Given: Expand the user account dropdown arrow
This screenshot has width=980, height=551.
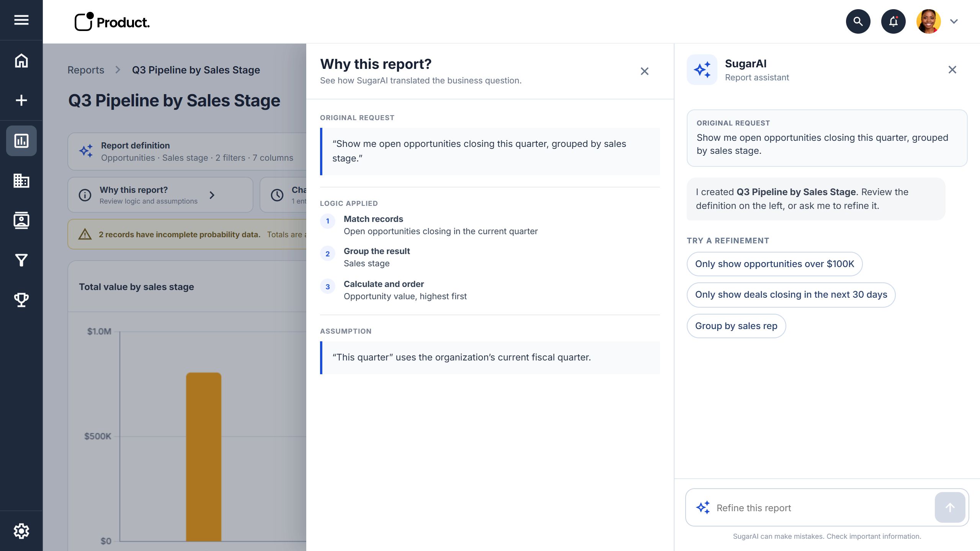Looking at the screenshot, I should [954, 21].
